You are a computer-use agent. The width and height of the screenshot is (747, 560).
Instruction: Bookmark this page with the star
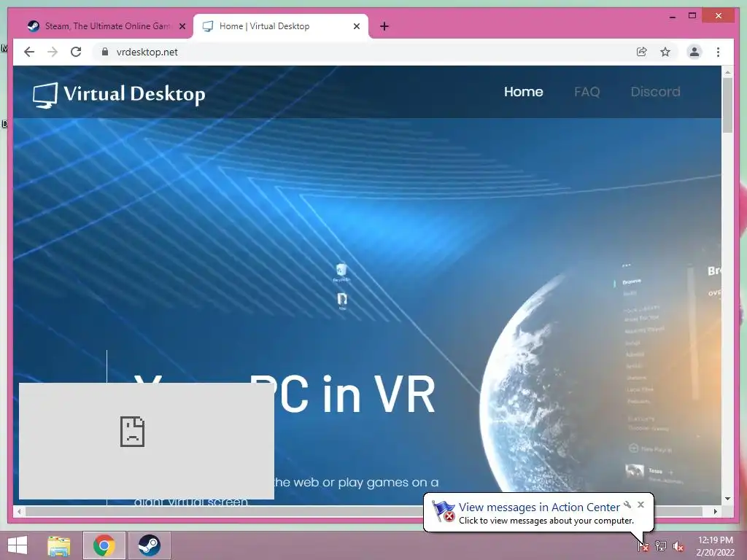665,52
